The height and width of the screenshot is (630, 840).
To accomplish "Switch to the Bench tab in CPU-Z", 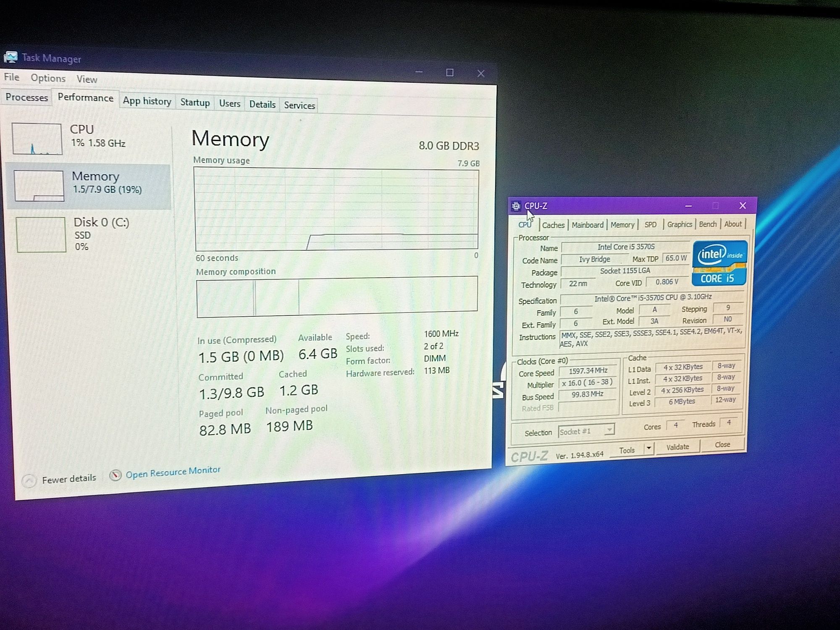I will pos(708,224).
